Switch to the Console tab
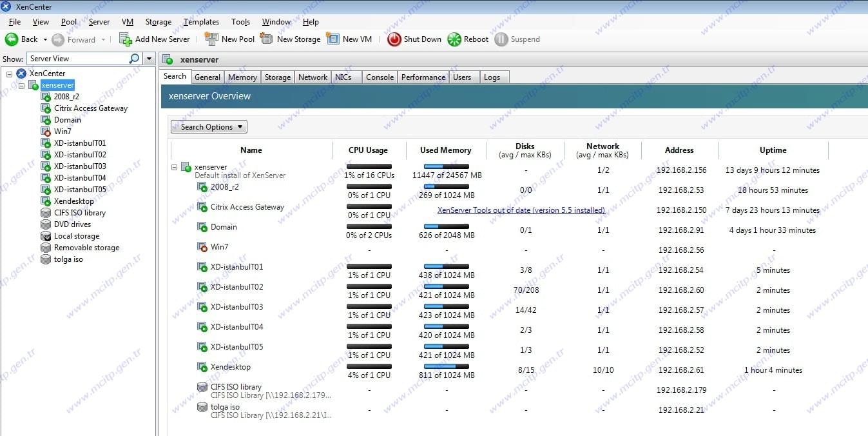 tap(380, 77)
